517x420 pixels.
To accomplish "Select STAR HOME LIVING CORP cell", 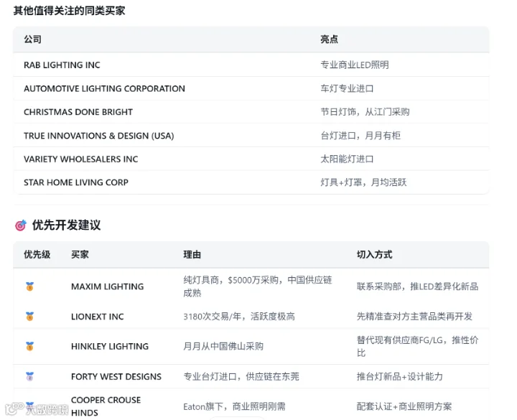I will (76, 182).
